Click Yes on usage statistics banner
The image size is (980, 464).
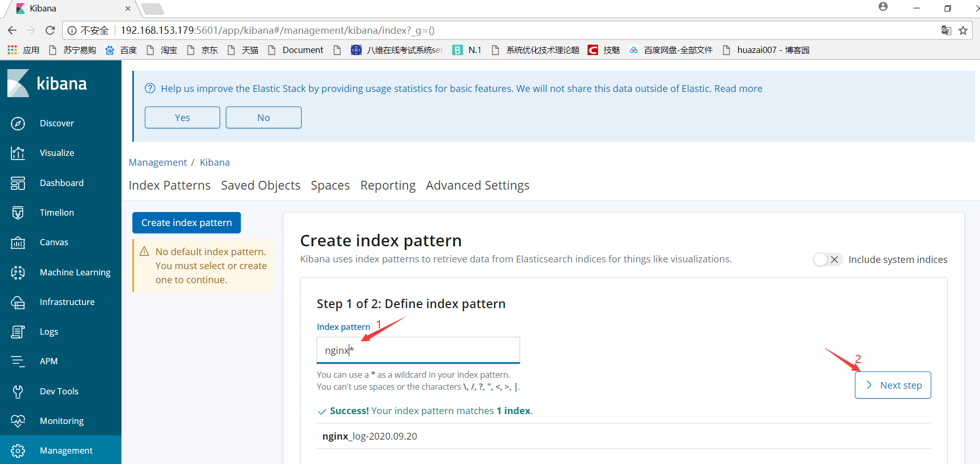pyautogui.click(x=182, y=117)
